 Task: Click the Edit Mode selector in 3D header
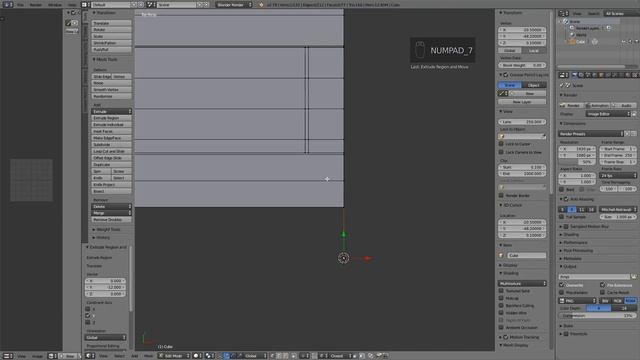pos(174,356)
